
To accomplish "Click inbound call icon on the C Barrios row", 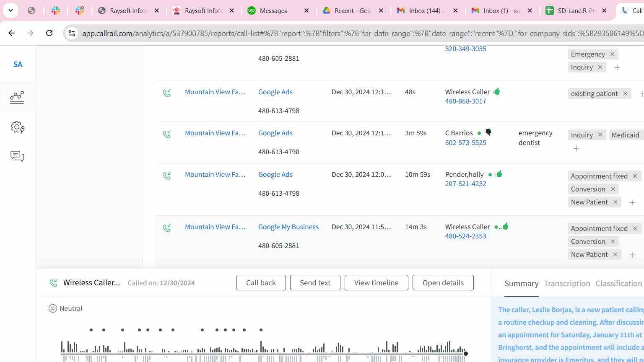I will point(167,134).
